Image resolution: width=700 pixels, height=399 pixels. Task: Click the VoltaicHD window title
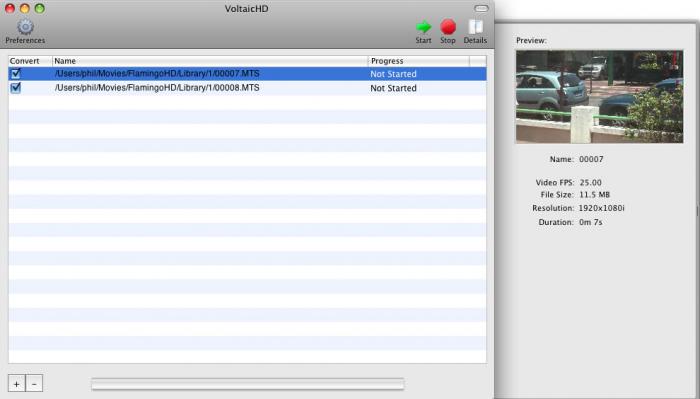246,9
